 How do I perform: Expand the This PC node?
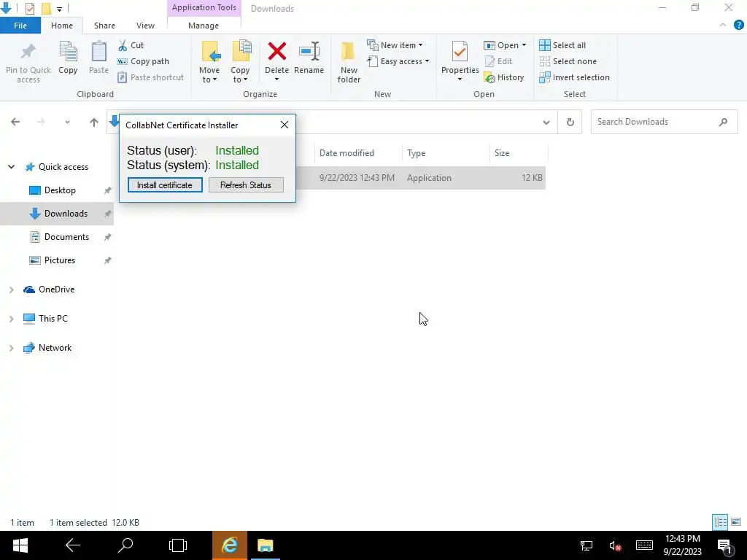pos(12,319)
